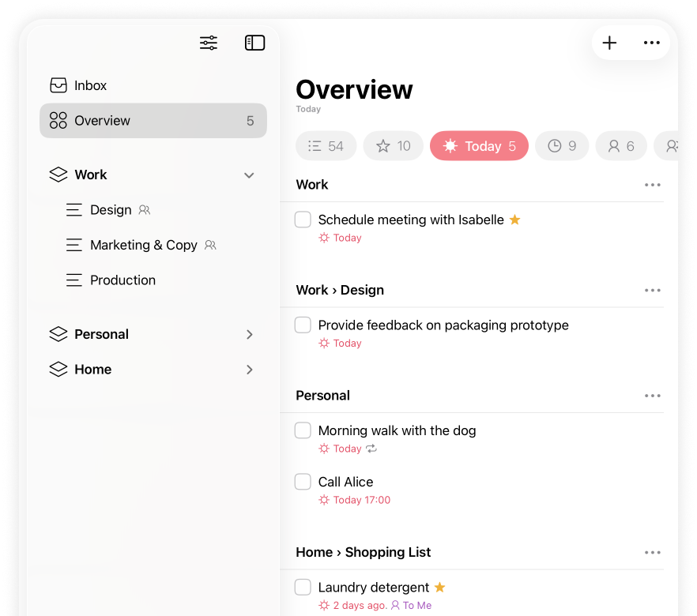Open the ellipsis menu in top right
This screenshot has width=697, height=616.
pyautogui.click(x=651, y=43)
